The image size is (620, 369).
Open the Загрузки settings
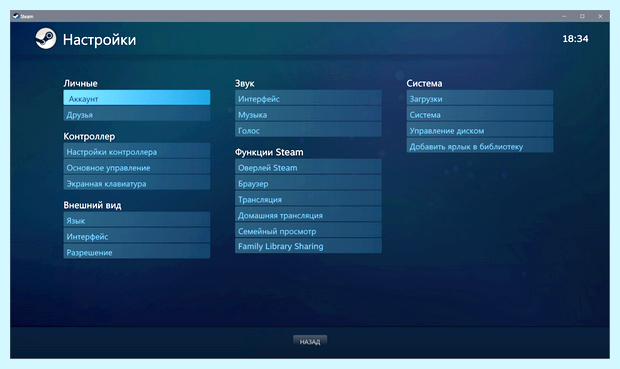pos(480,98)
